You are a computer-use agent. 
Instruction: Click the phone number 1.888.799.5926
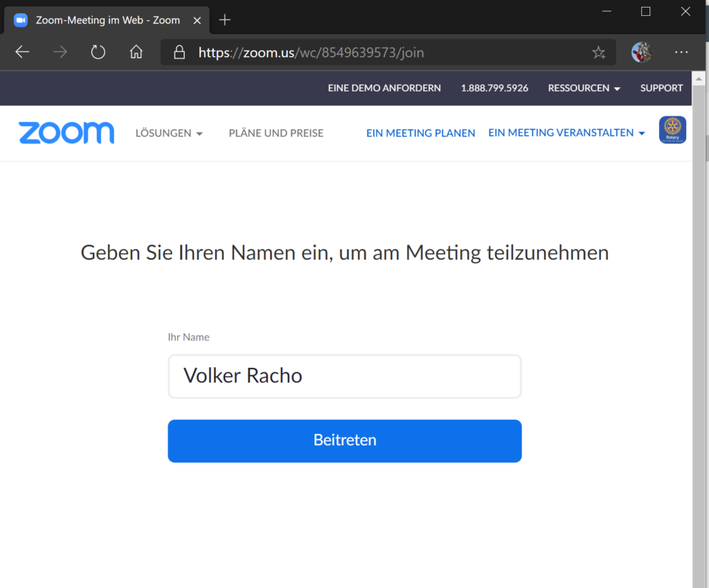click(x=494, y=88)
